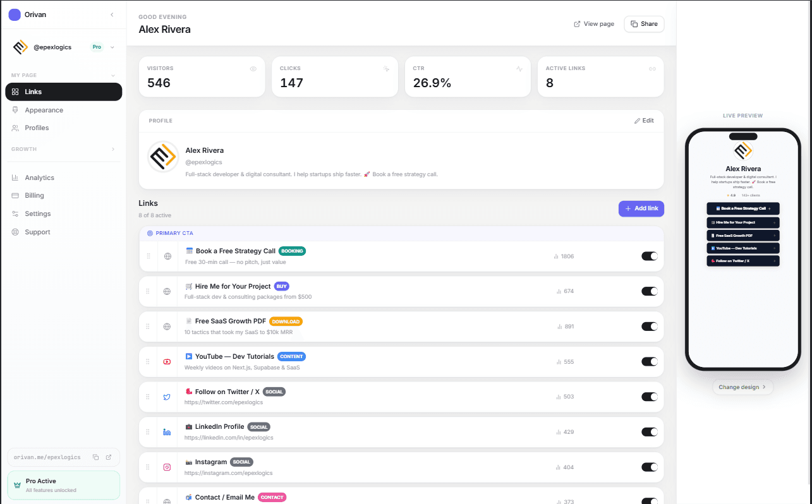Screen dimensions: 812x504
Task: Toggle the Follow on Twitter / X link
Action: coord(650,397)
